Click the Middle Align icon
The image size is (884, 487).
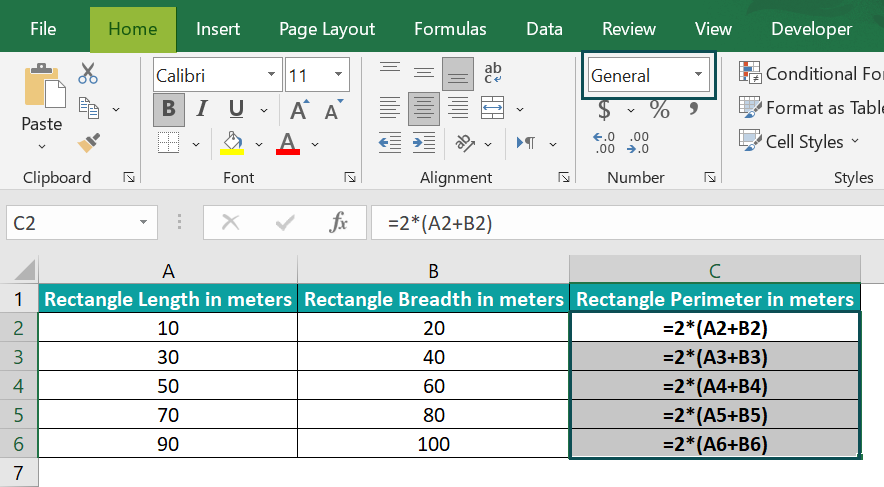pyautogui.click(x=424, y=73)
